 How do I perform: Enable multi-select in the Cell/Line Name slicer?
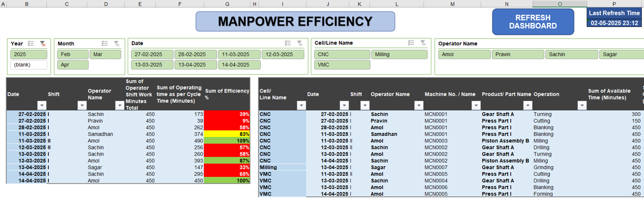coord(411,43)
